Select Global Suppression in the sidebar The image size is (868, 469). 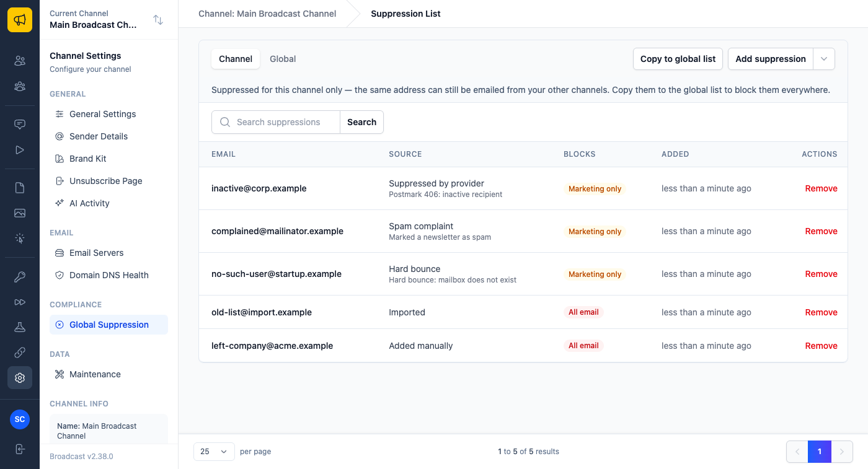[108, 325]
